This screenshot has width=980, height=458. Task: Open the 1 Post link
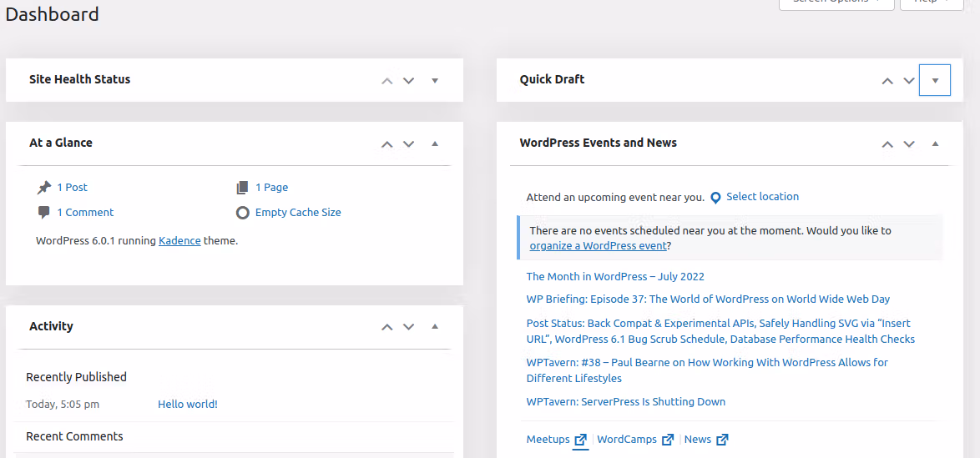point(72,188)
